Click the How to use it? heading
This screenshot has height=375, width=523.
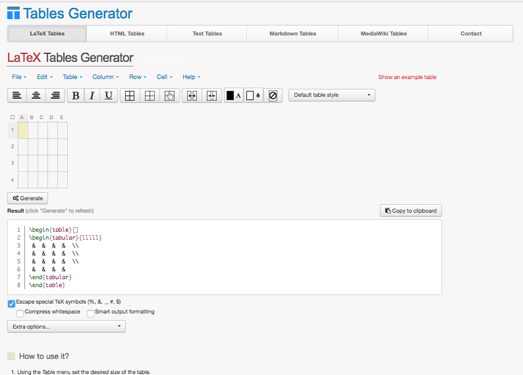click(x=44, y=356)
